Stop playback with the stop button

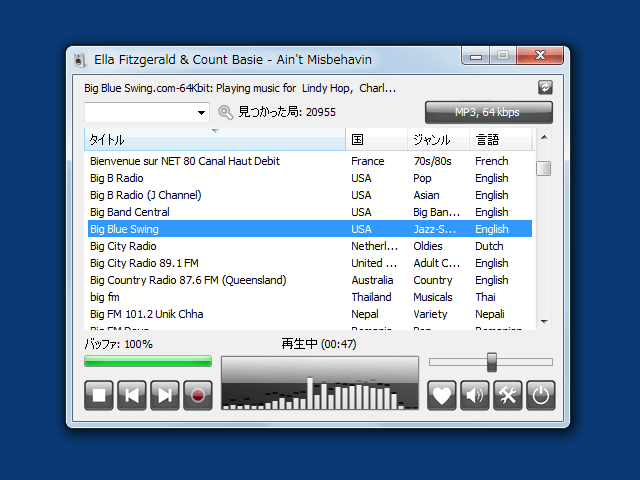[99, 395]
